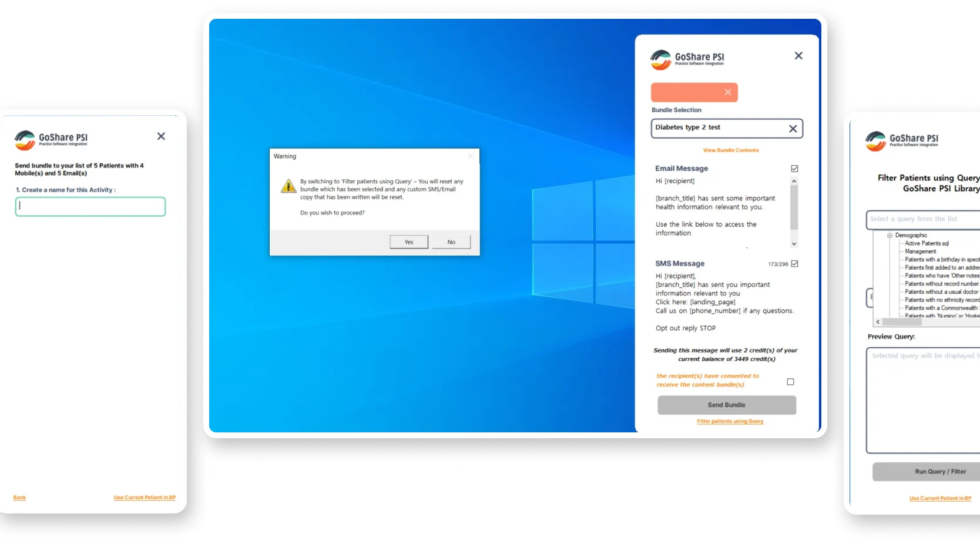Image resolution: width=980 pixels, height=544 pixels.
Task: Click the Preview Query text area
Action: pyautogui.click(x=923, y=400)
